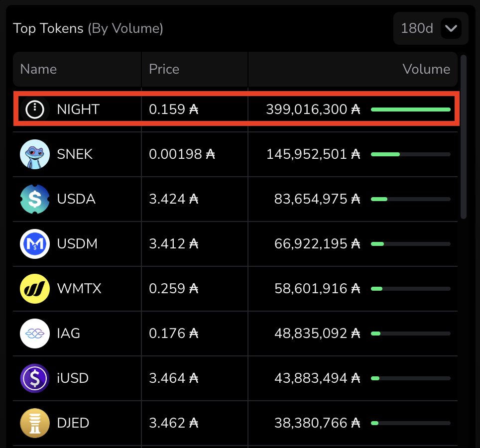Open the WMTX yellow icon
The width and height of the screenshot is (480, 448).
point(35,289)
